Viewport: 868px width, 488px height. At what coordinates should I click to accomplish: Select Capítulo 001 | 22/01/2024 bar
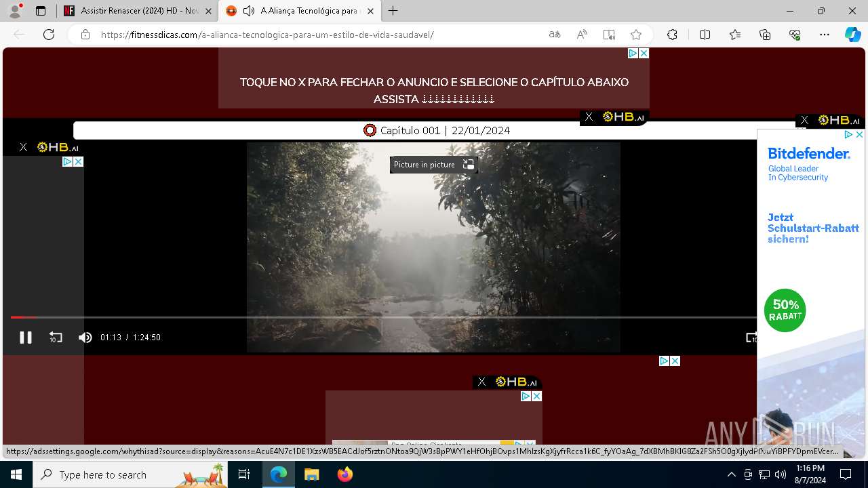pos(436,130)
